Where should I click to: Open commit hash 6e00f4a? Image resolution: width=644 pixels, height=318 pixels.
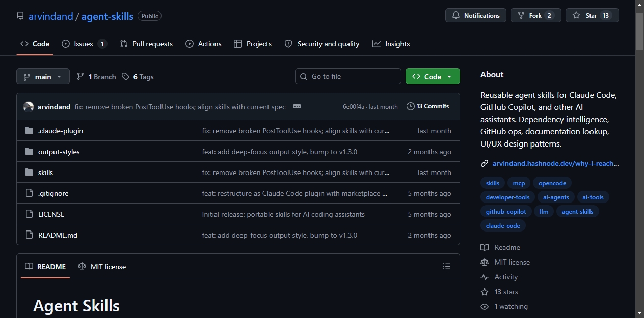pos(354,107)
